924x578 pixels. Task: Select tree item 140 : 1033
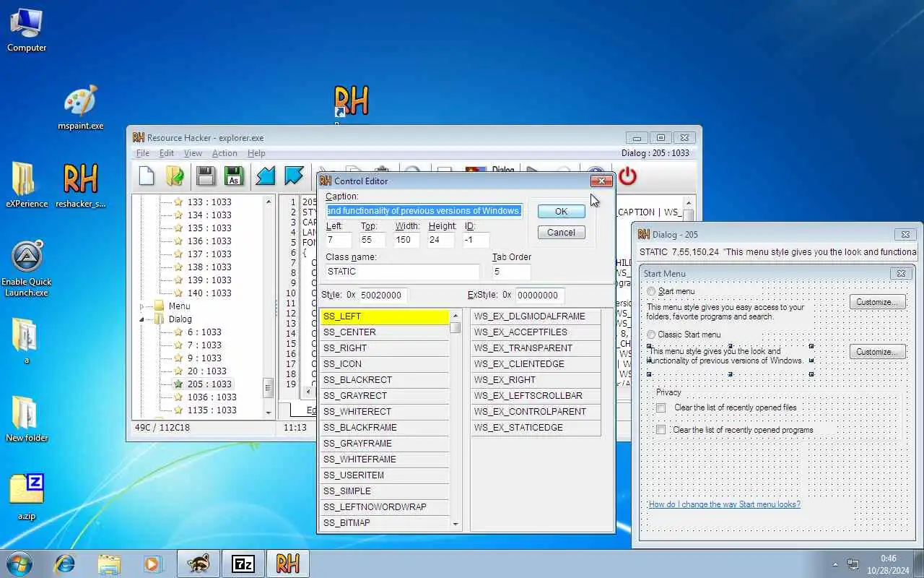[x=209, y=293]
